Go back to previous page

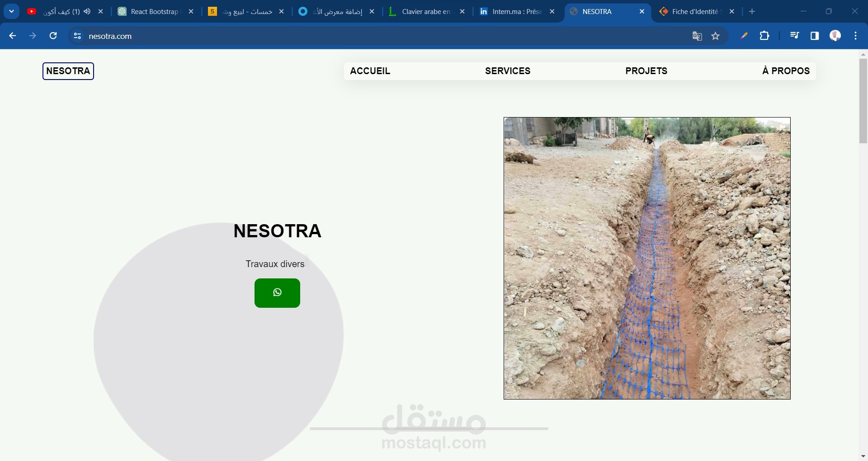coord(13,36)
